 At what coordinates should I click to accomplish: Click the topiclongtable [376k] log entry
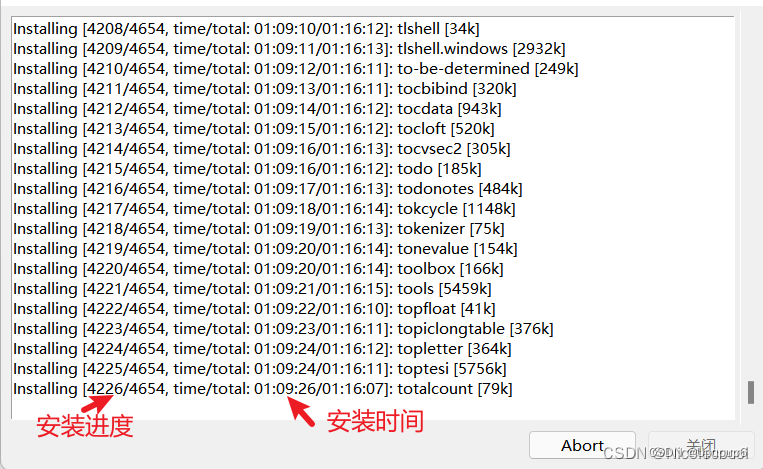[283, 329]
